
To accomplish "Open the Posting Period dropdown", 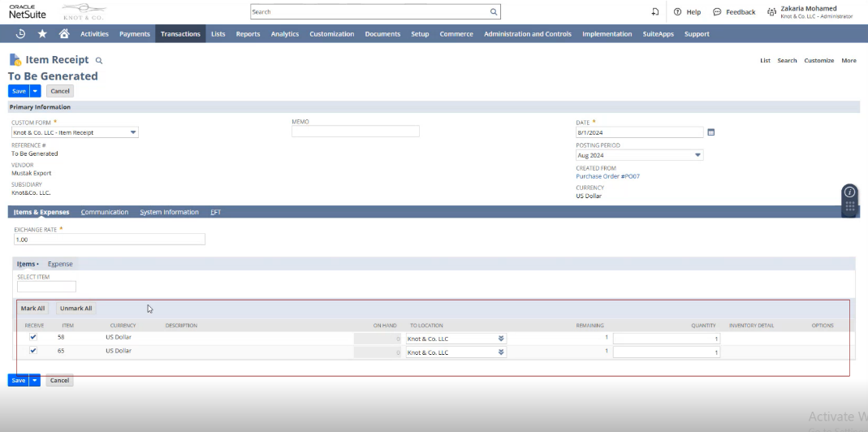I will pyautogui.click(x=697, y=155).
